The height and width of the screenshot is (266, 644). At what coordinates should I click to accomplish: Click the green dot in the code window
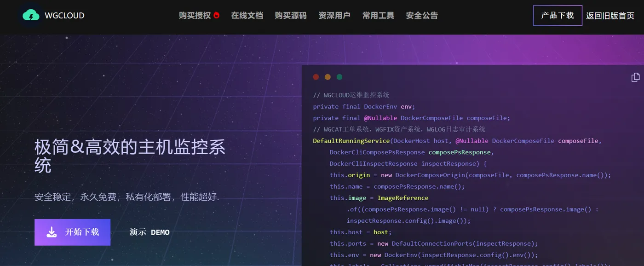pos(339,77)
